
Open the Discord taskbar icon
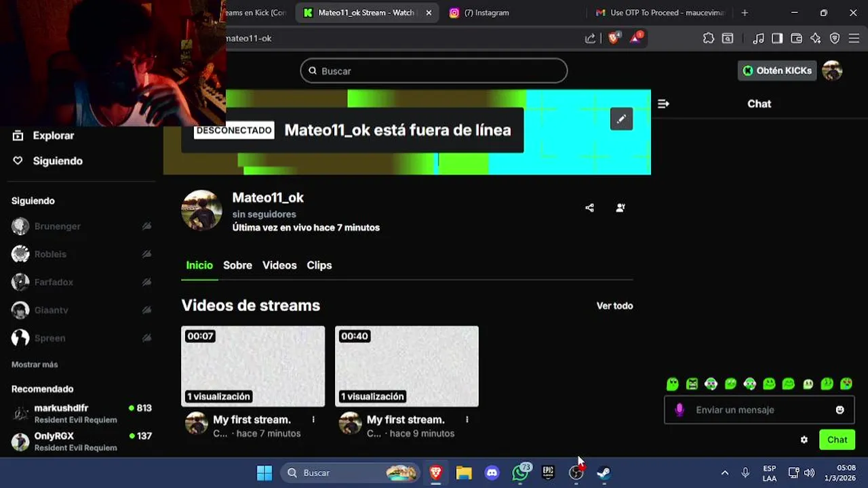pyautogui.click(x=492, y=473)
